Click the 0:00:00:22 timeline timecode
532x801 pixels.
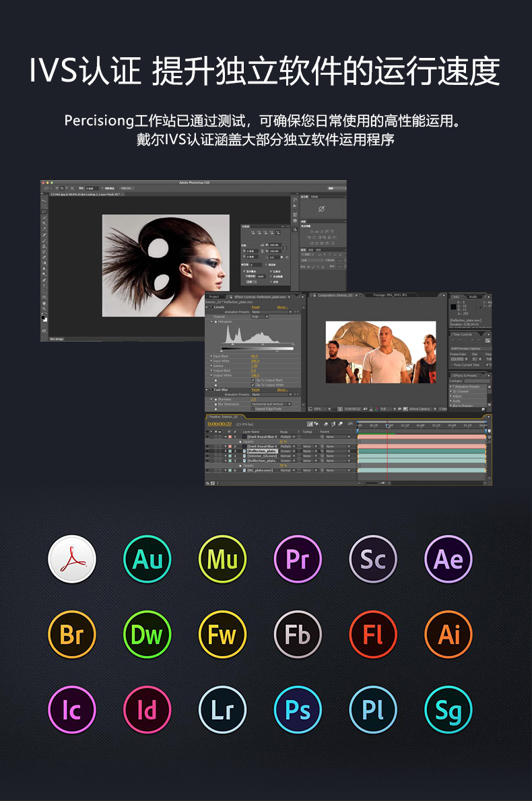click(x=220, y=424)
